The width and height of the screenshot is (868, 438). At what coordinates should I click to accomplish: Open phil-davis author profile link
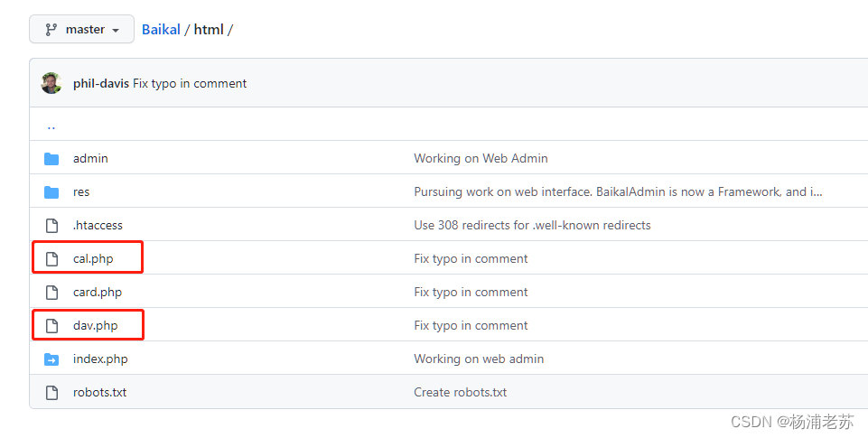pyautogui.click(x=101, y=84)
